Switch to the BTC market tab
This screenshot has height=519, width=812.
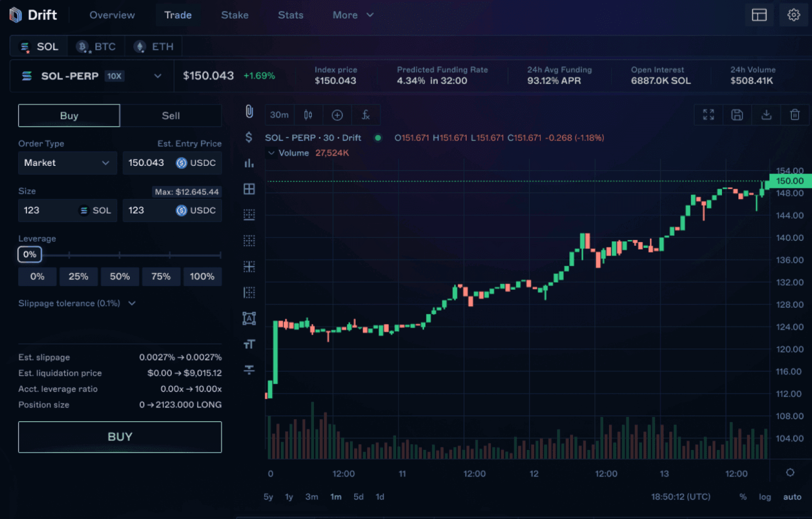pyautogui.click(x=96, y=47)
